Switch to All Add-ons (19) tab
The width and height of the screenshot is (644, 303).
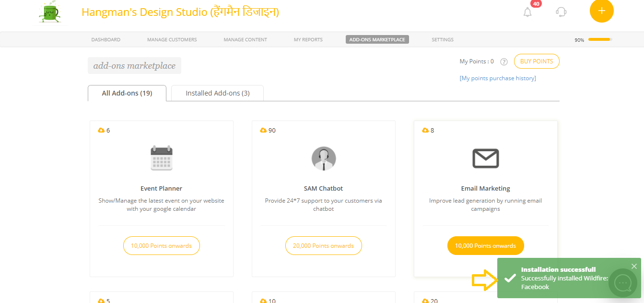(x=127, y=93)
